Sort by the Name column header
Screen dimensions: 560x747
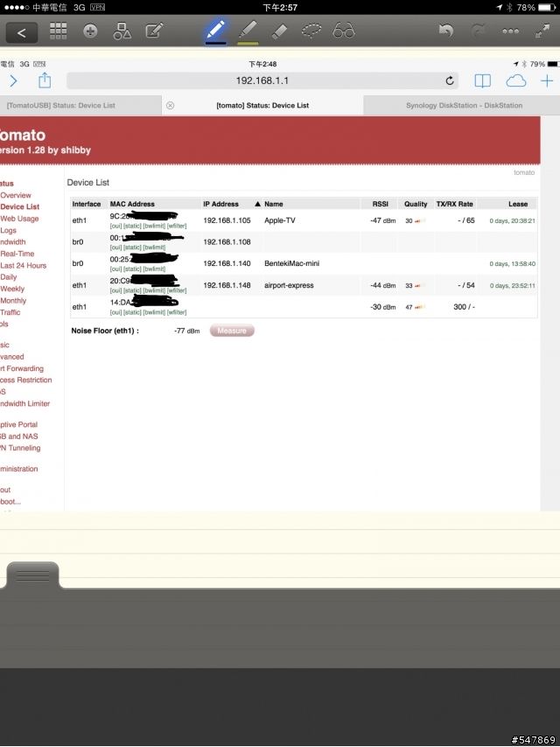tap(274, 204)
